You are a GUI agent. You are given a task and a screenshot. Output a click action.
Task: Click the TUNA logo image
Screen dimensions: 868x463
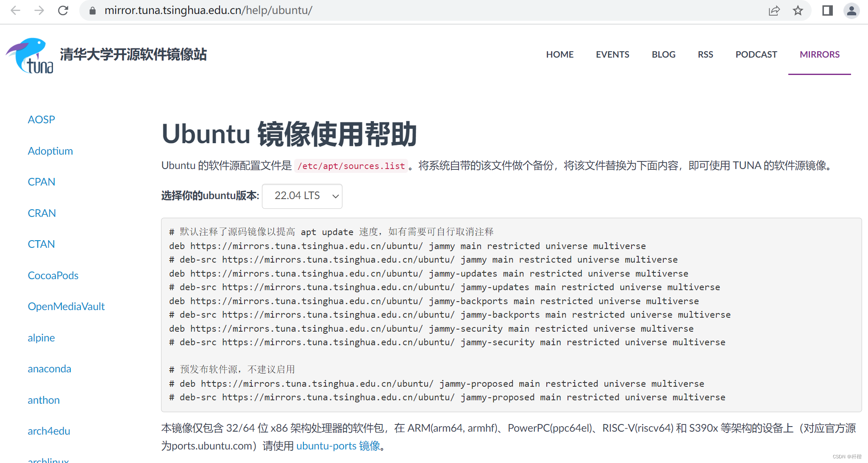click(30, 55)
